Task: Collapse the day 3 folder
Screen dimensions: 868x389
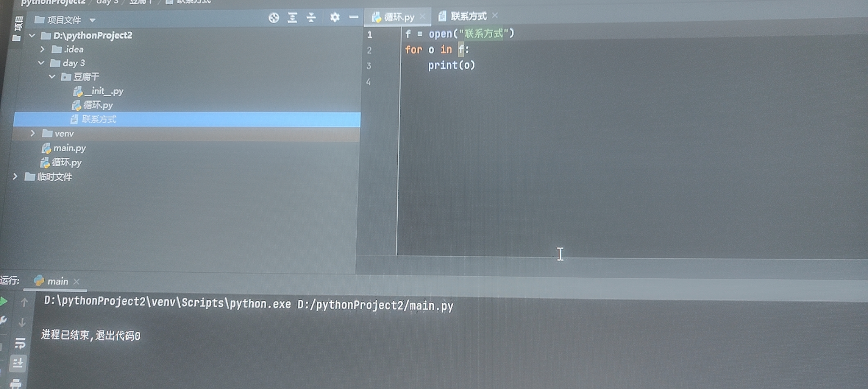Action: pos(41,63)
